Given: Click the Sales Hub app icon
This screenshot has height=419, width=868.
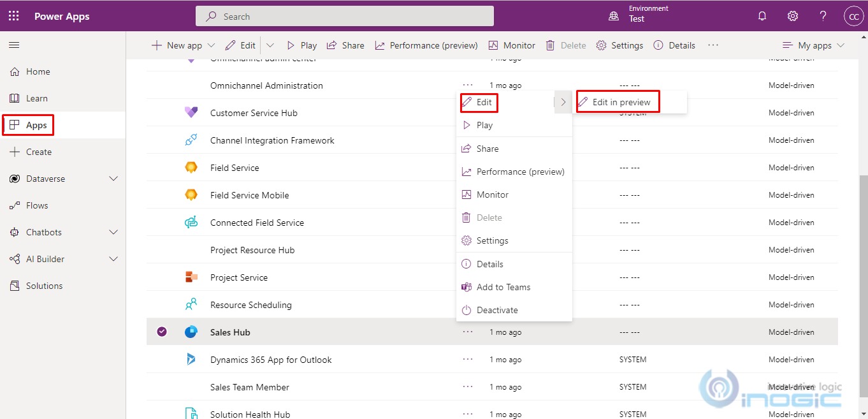Looking at the screenshot, I should click(x=191, y=332).
